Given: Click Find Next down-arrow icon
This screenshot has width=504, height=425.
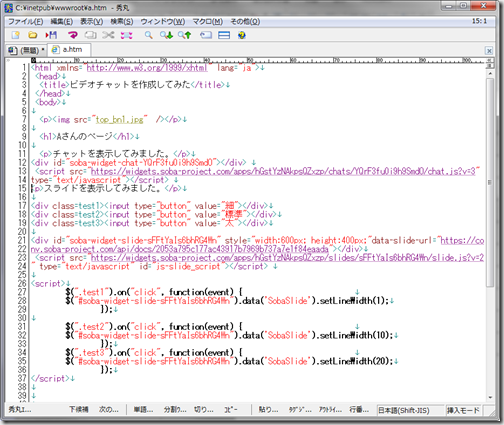Looking at the screenshot, I should point(166,35).
